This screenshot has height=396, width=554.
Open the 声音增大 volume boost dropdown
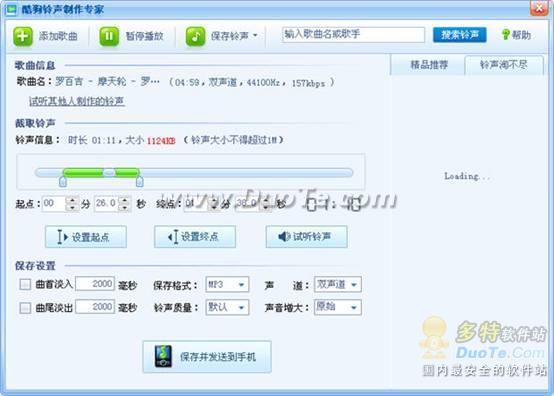338,307
